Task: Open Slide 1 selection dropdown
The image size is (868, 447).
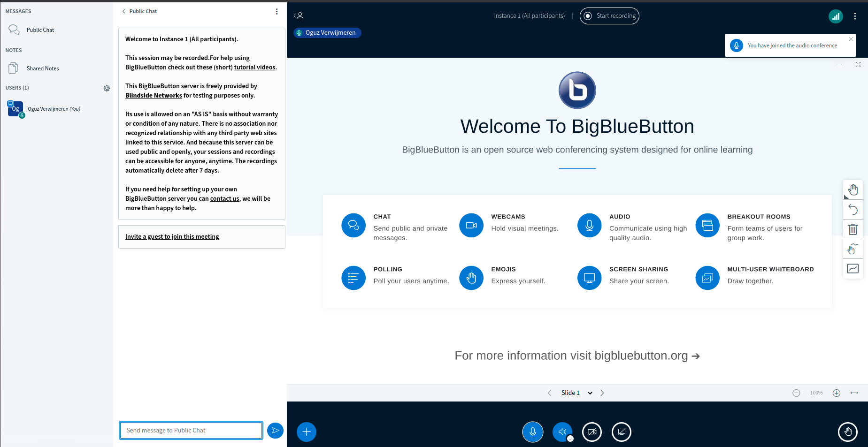Action: pyautogui.click(x=576, y=393)
